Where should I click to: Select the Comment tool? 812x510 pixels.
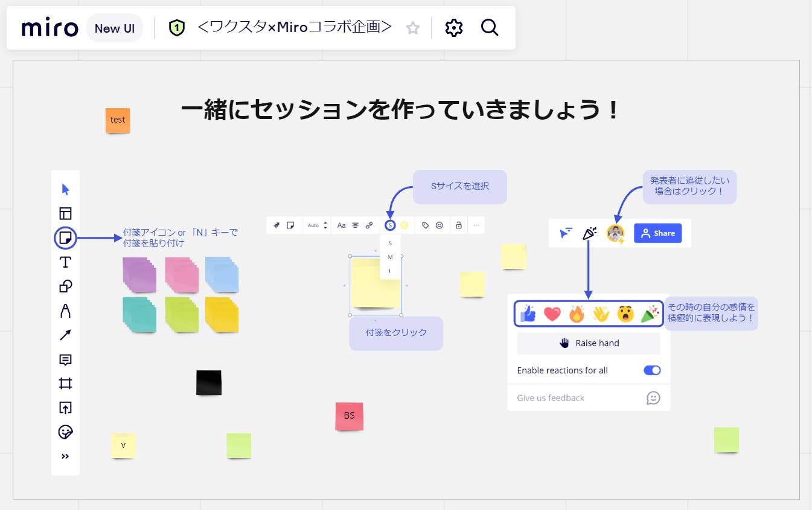coord(65,360)
